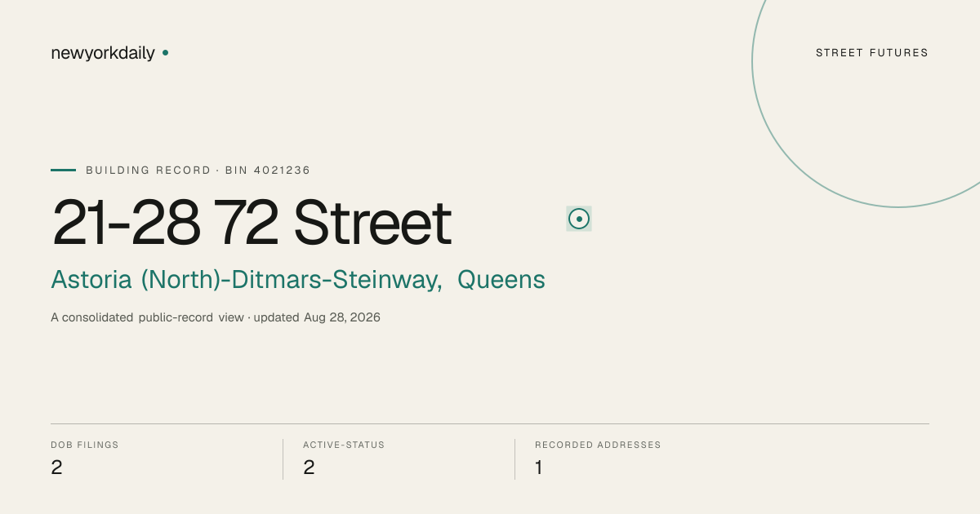Click the green dot beside newyorkdaily
This screenshot has width=980, height=514.
165,52
